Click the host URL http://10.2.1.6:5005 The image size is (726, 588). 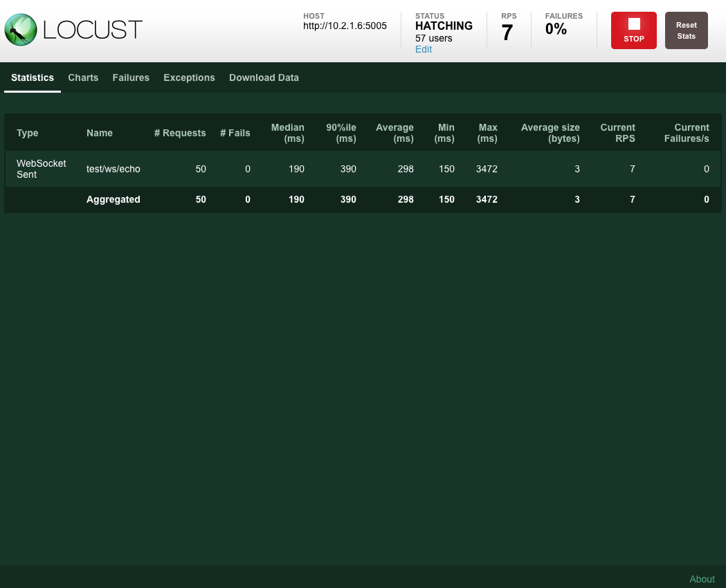pyautogui.click(x=345, y=26)
